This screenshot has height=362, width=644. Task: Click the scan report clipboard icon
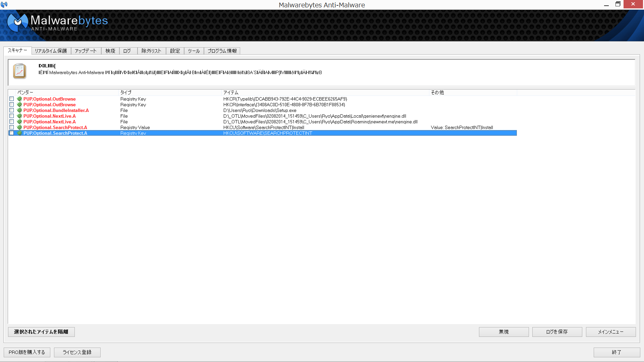click(19, 71)
